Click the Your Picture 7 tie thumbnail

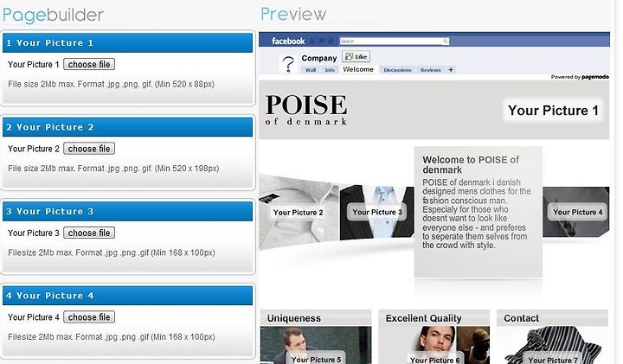pos(553,345)
